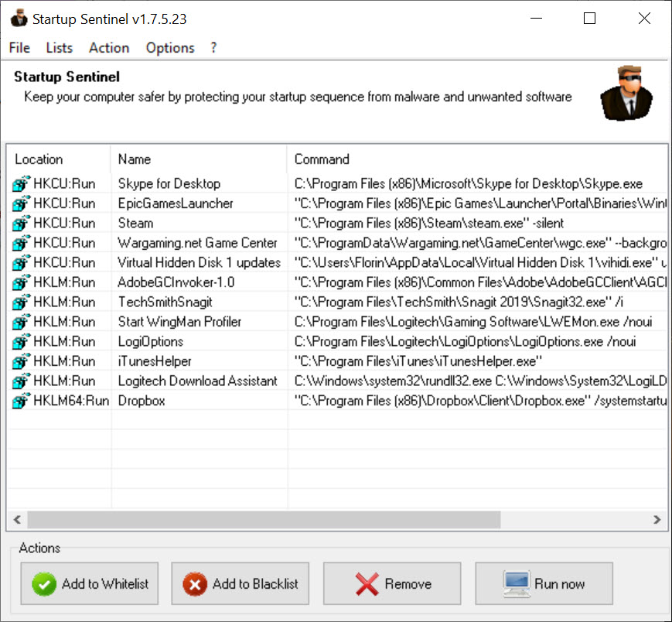Open the Options menu
This screenshot has width=672, height=622.
tap(170, 48)
